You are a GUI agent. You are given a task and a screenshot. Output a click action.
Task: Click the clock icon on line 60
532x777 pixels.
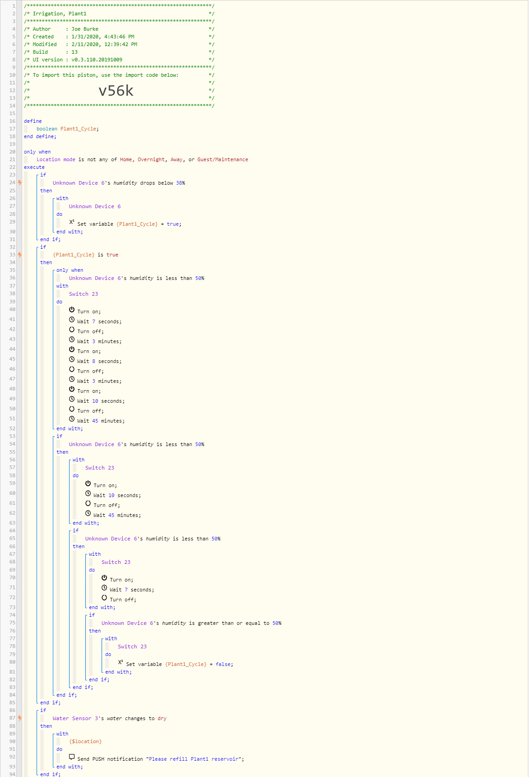tap(88, 493)
